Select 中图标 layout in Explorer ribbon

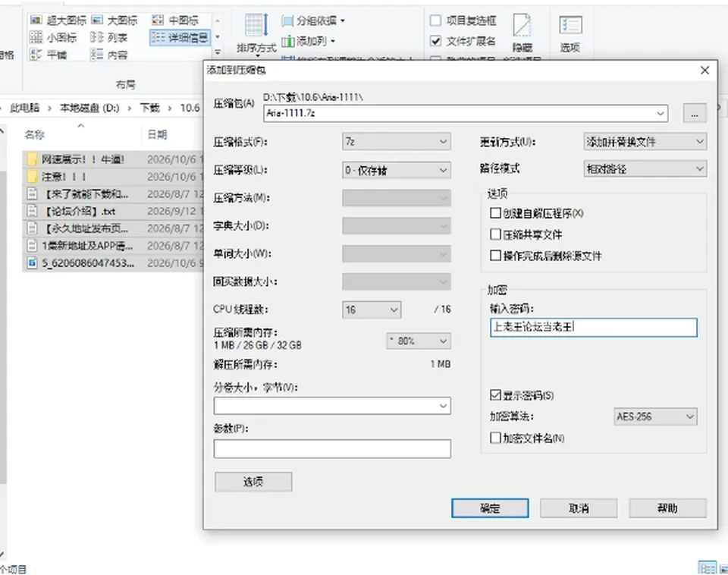point(175,20)
